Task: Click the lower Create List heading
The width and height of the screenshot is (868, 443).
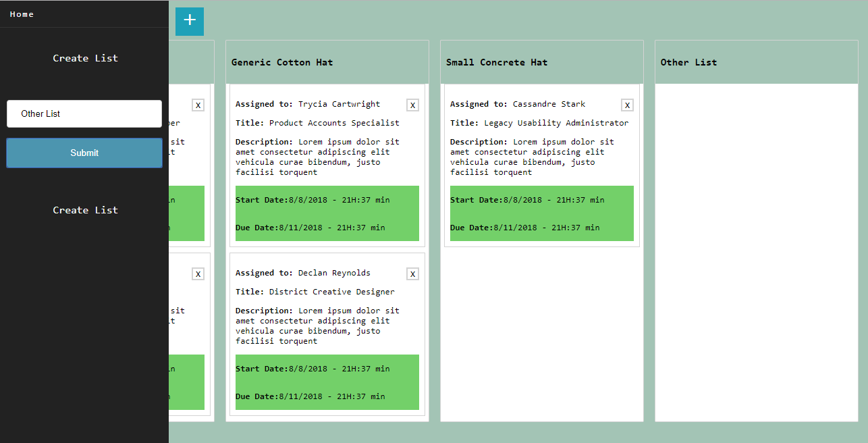Action: tap(85, 210)
